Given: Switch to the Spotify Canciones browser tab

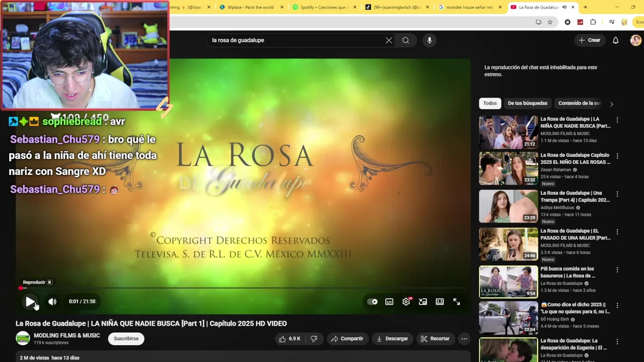Looking at the screenshot, I should [324, 8].
